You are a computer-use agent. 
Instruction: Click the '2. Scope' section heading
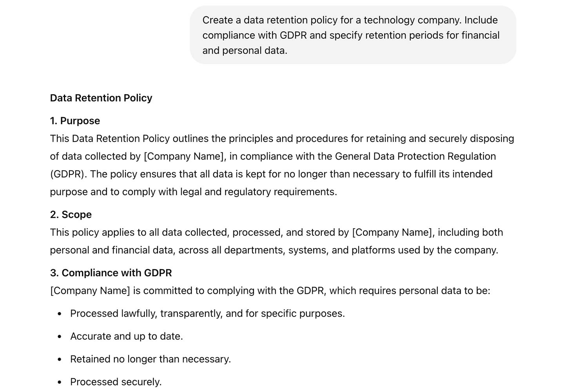tap(71, 214)
